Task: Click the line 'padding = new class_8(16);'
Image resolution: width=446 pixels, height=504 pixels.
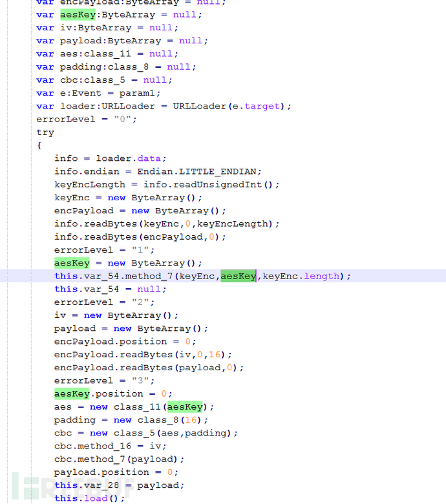Action: point(131,420)
